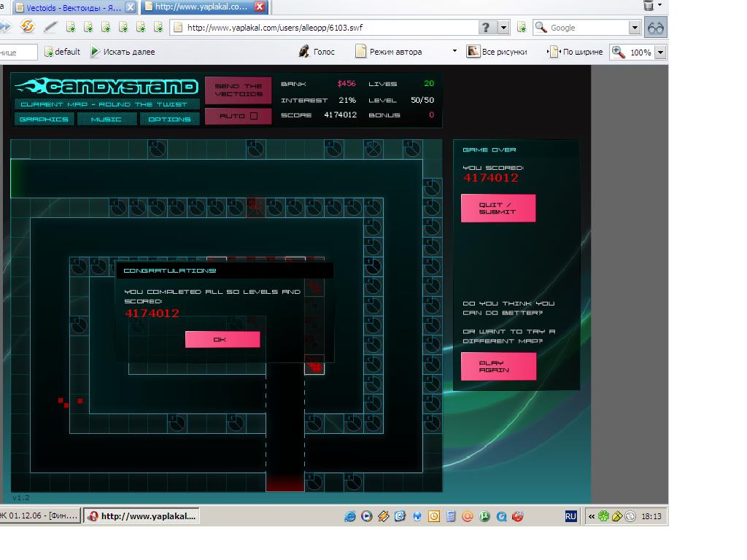
Task: Open Internet Explorer from quick launch tray
Action: [350, 516]
